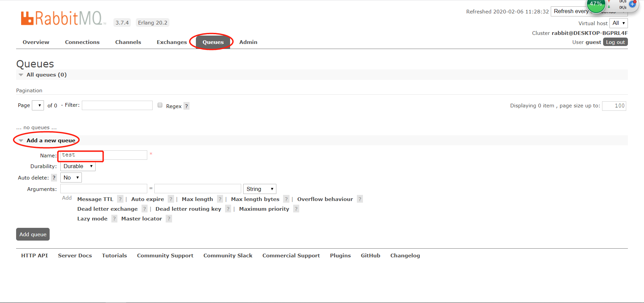Viewport: 644px width, 303px height.
Task: Insert Maximum priority argument
Action: point(264,209)
